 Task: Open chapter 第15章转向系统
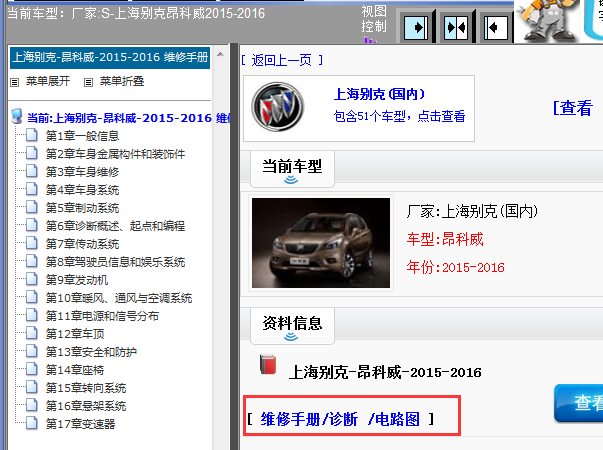click(86, 388)
